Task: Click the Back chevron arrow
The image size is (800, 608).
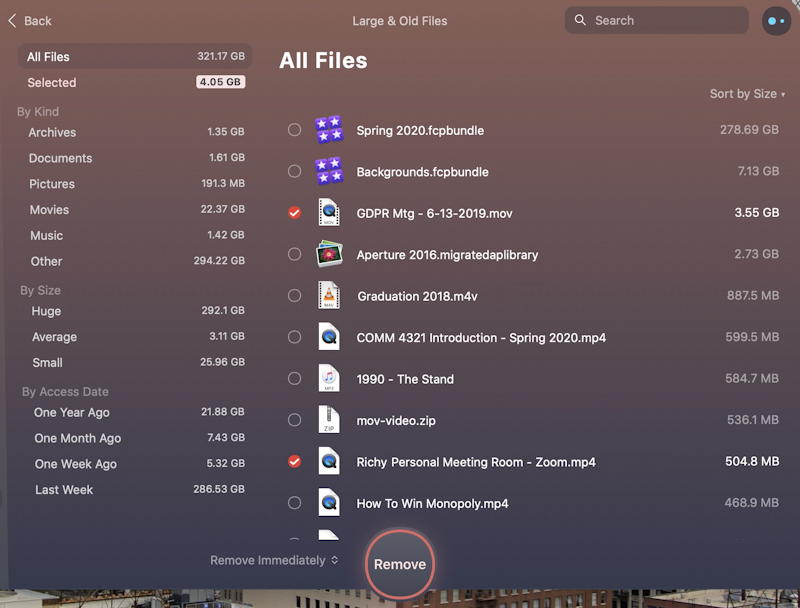Action: click(13, 21)
